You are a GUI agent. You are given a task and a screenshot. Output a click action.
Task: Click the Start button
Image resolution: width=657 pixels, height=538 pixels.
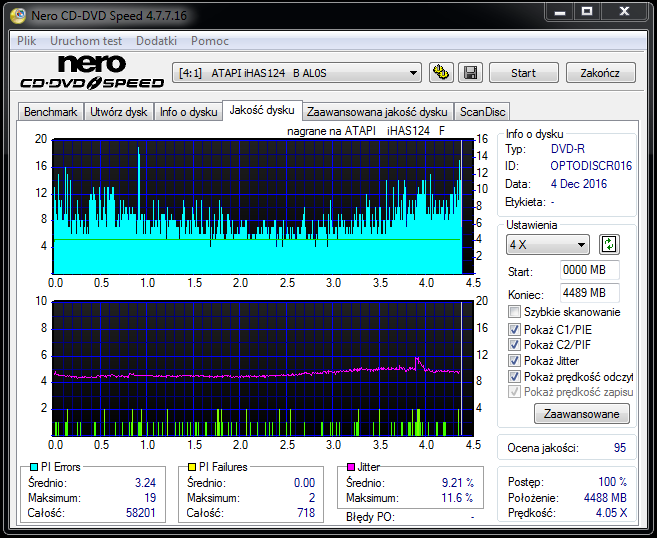[523, 73]
